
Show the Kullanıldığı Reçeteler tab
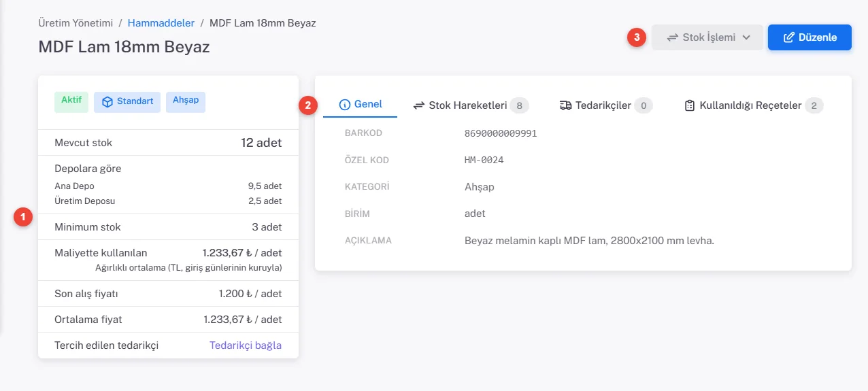754,105
